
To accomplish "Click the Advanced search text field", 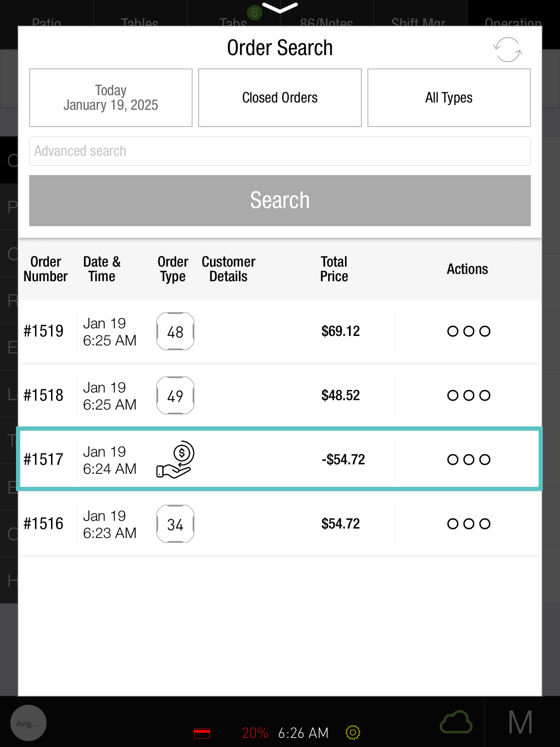I will 280,151.
